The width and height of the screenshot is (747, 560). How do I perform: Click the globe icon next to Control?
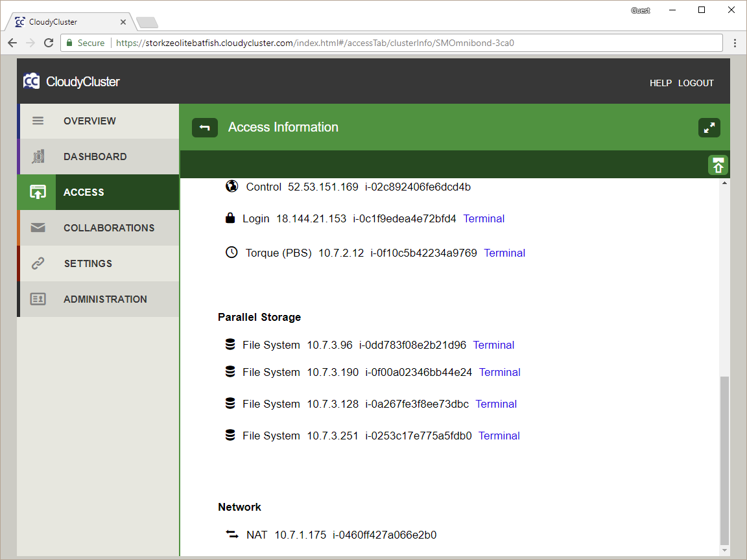point(232,186)
